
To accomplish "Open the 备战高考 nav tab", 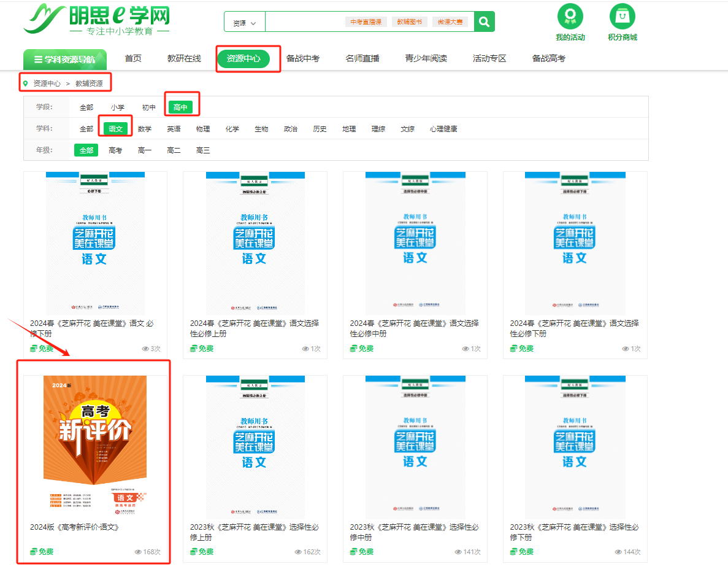I will (x=549, y=58).
